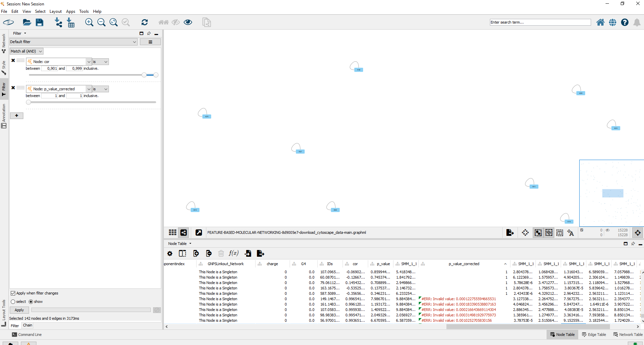Viewport: 644px width, 345px height.
Task: Click the Apply filter button
Action: [x=19, y=310]
